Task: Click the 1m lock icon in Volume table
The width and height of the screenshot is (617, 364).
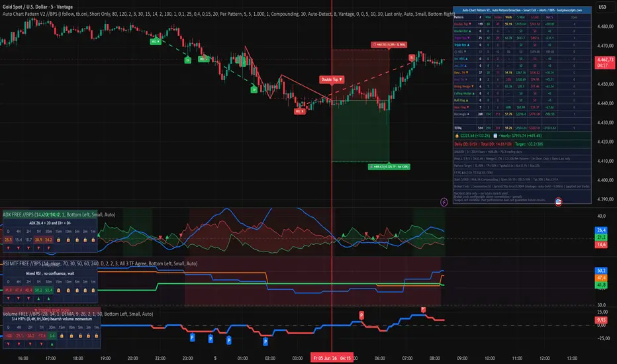Action: [96, 336]
